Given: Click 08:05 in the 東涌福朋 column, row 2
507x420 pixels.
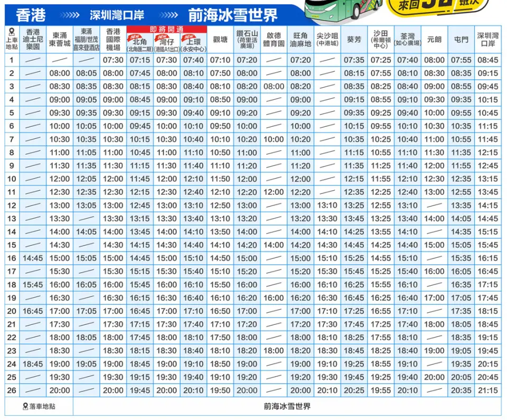Looking at the screenshot, I should click(86, 73).
